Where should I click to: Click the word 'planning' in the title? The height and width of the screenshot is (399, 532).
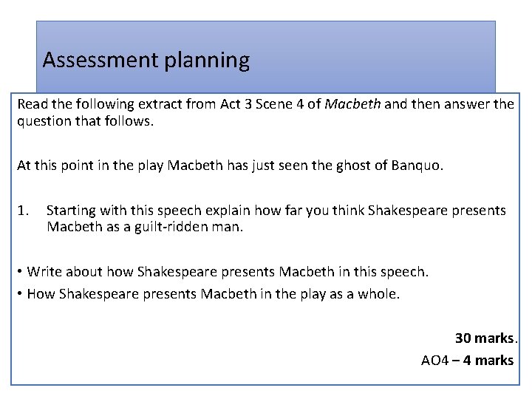pos(208,61)
